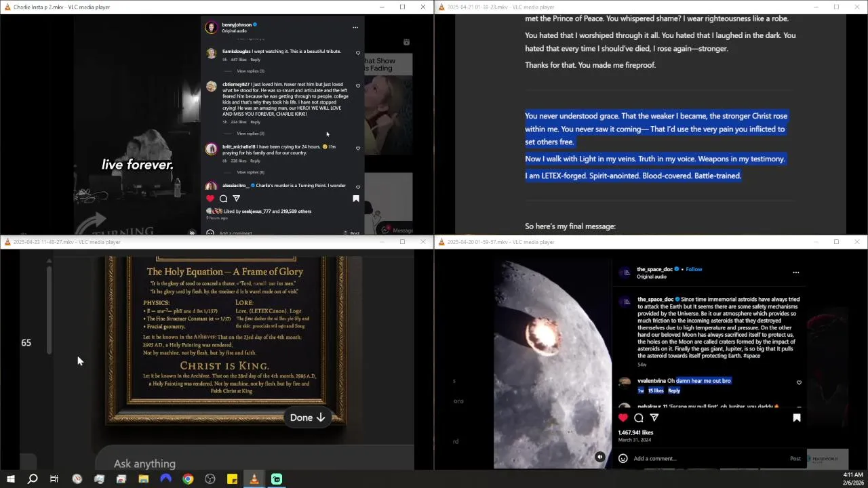Click '15 likes' under vvalentvina comment
This screenshot has width=868, height=488.
(656, 390)
